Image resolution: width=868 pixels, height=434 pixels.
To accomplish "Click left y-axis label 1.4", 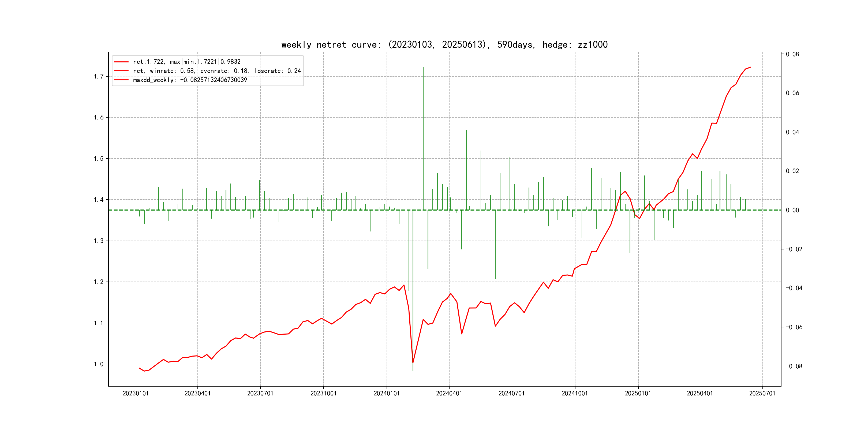I will [x=98, y=200].
